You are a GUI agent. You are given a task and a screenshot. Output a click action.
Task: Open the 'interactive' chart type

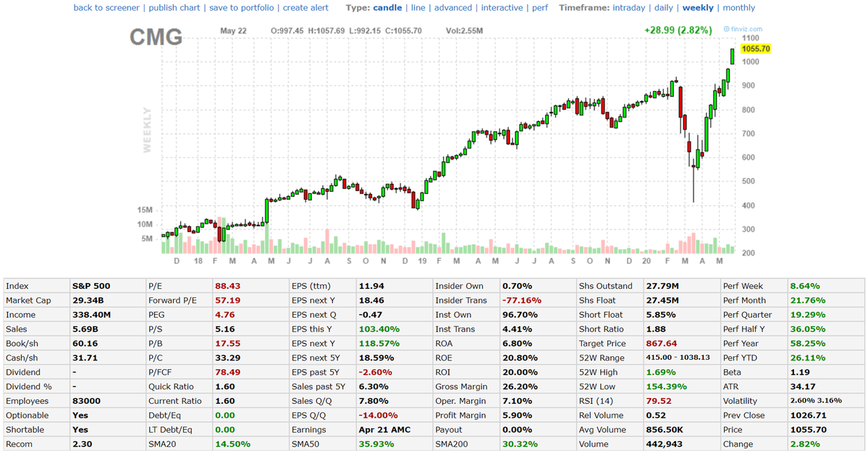tap(502, 8)
